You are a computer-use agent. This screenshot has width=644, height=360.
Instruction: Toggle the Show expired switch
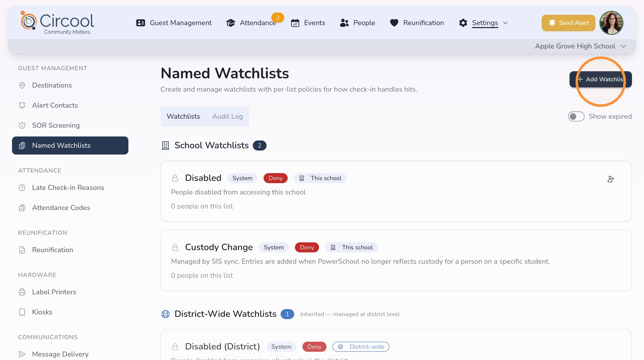tap(576, 116)
